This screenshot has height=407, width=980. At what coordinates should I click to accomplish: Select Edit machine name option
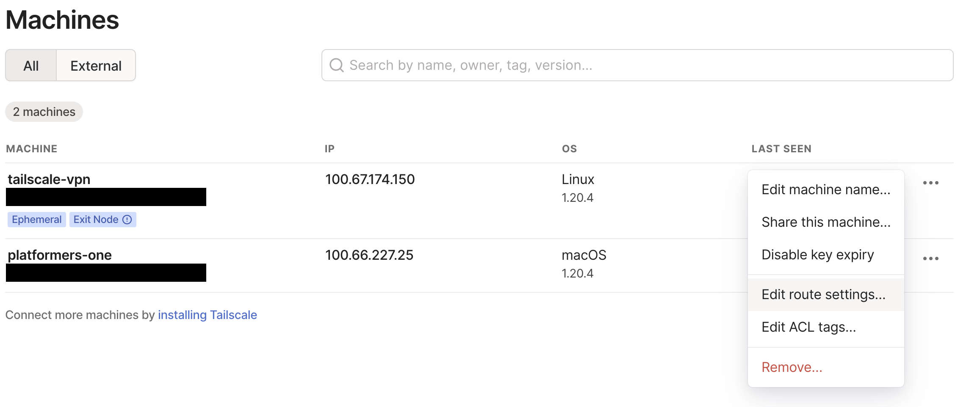(x=826, y=190)
